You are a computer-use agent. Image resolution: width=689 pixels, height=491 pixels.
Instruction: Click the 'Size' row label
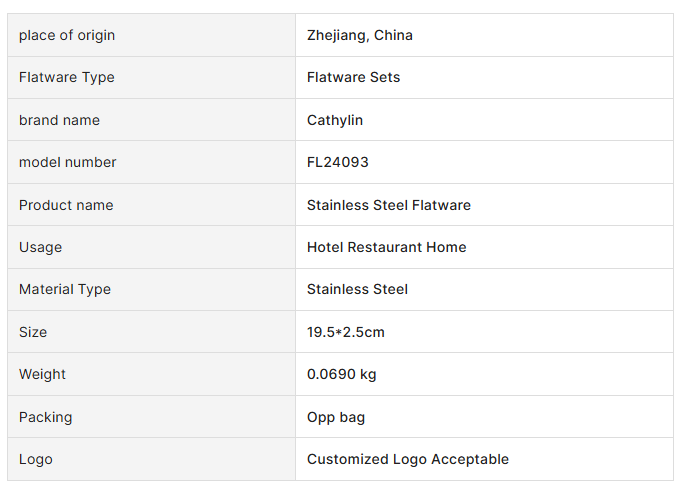tap(33, 332)
